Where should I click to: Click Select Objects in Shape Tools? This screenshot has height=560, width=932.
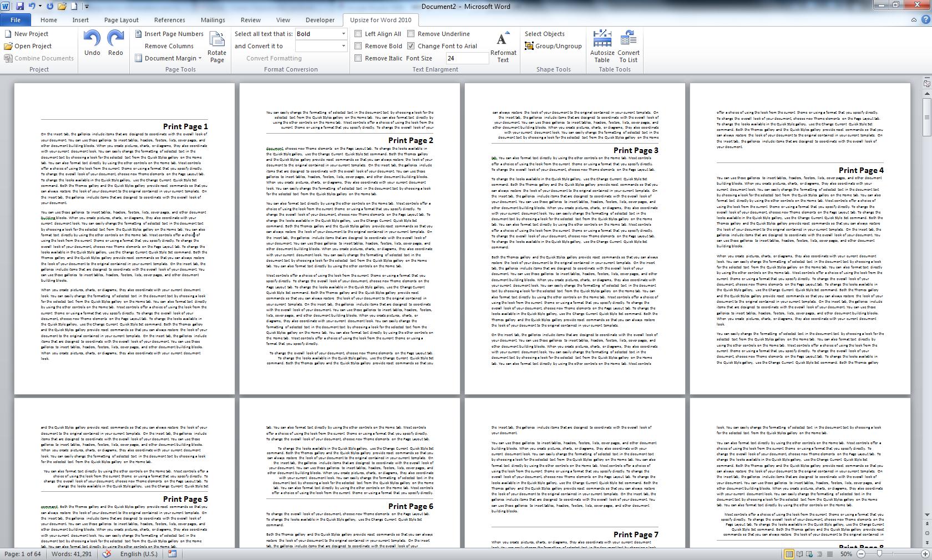pos(545,34)
